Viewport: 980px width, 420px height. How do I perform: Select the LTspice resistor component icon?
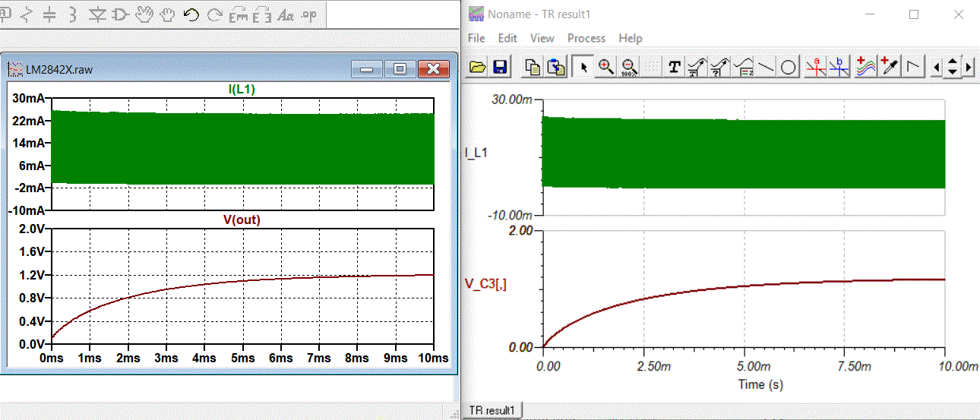27,14
